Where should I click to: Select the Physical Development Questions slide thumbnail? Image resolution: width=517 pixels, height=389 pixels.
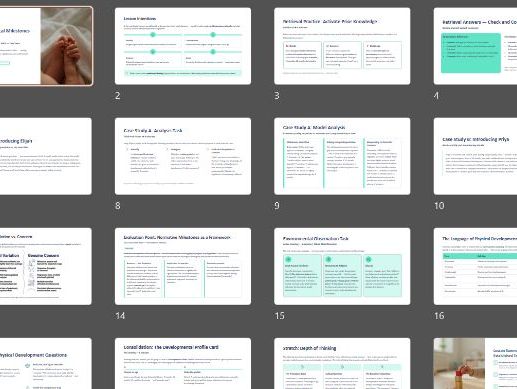point(46,363)
